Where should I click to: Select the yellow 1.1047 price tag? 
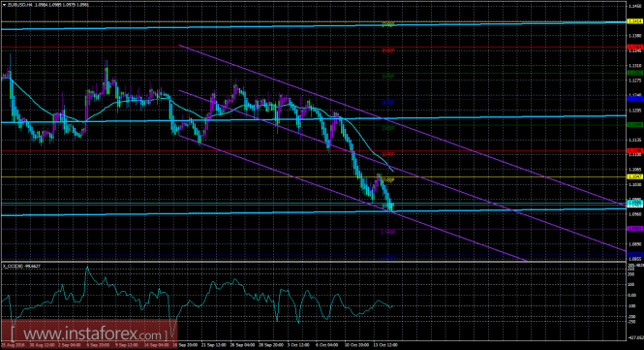click(x=634, y=176)
